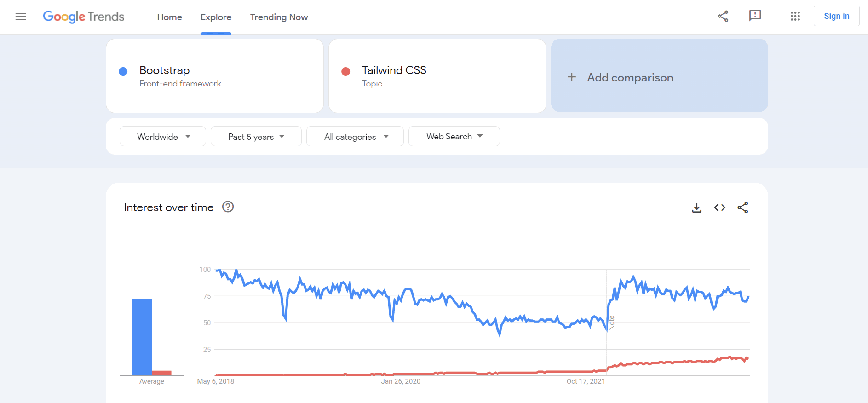Open the Interest over time help tooltip

(227, 207)
